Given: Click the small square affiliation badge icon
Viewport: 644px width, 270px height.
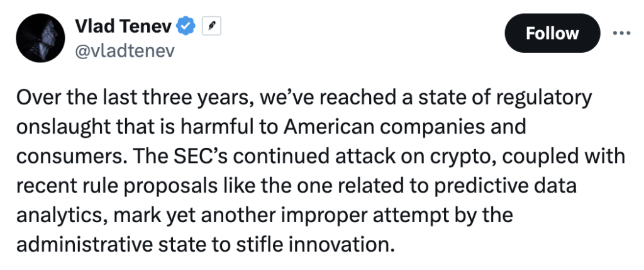Looking at the screenshot, I should click(211, 26).
